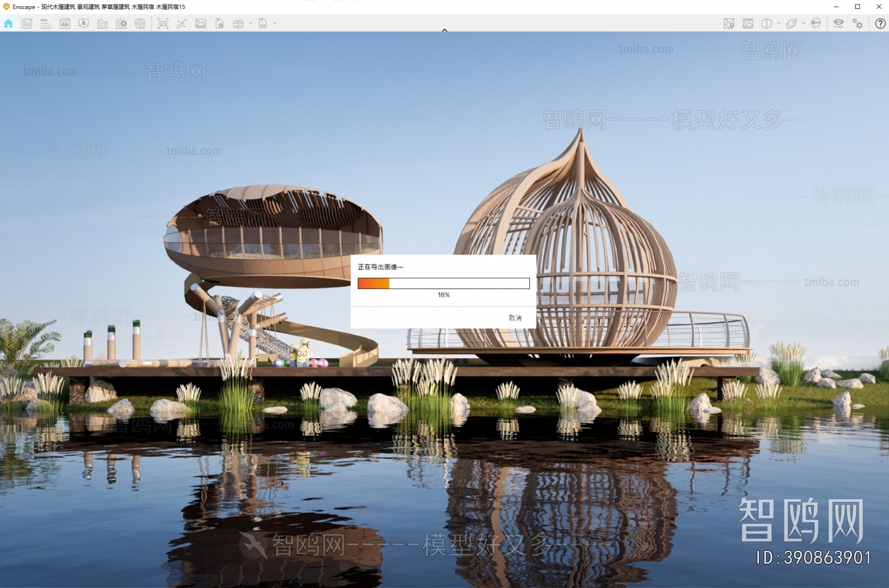The image size is (889, 588).
Task: Open the Video Editor film reel icon
Action: pos(140,23)
